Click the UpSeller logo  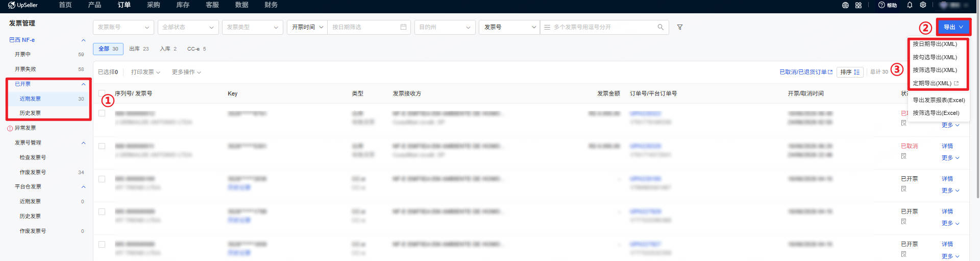[23, 5]
